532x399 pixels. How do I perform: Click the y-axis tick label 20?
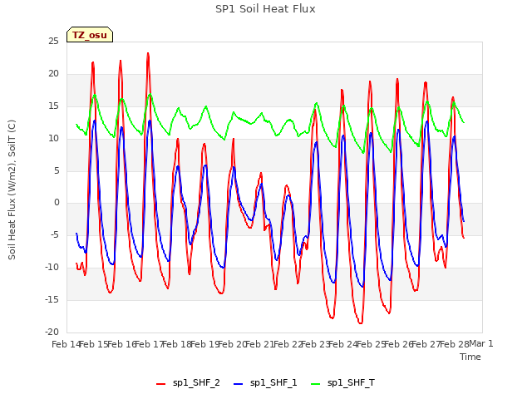tap(53, 74)
